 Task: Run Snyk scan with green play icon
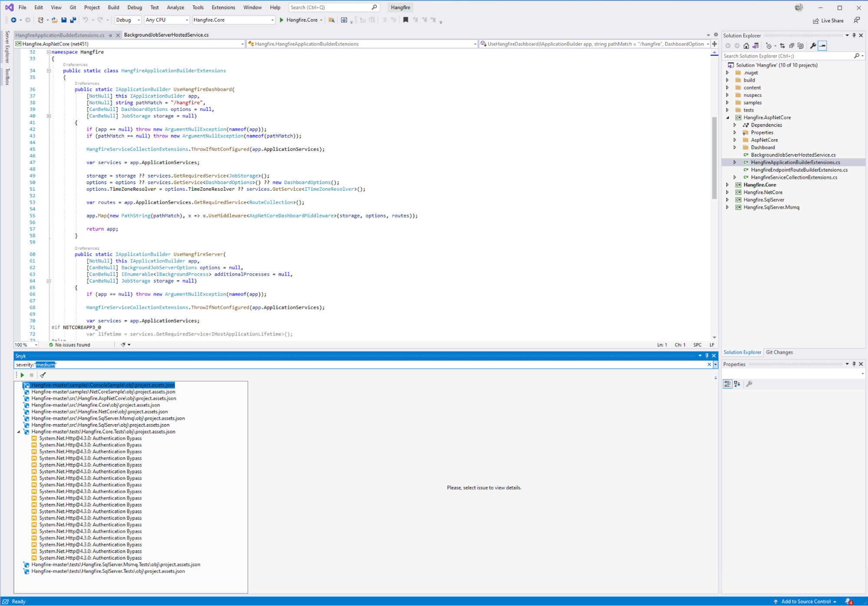click(23, 375)
